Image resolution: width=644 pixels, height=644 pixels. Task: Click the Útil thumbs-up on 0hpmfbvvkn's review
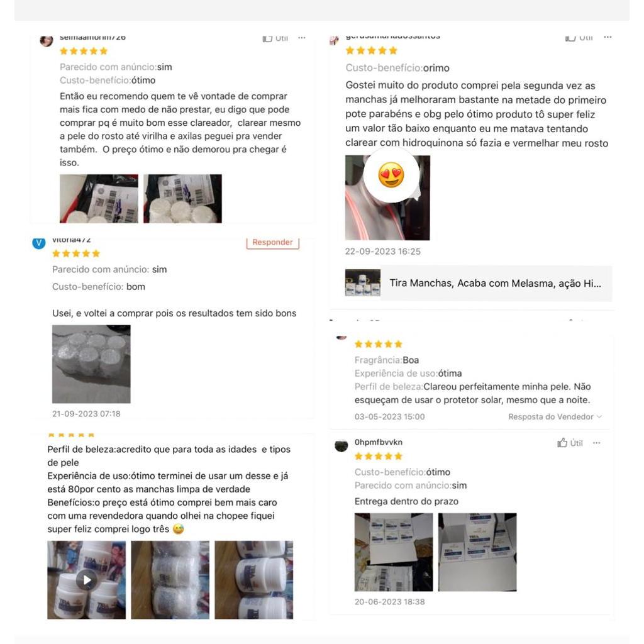click(x=570, y=443)
